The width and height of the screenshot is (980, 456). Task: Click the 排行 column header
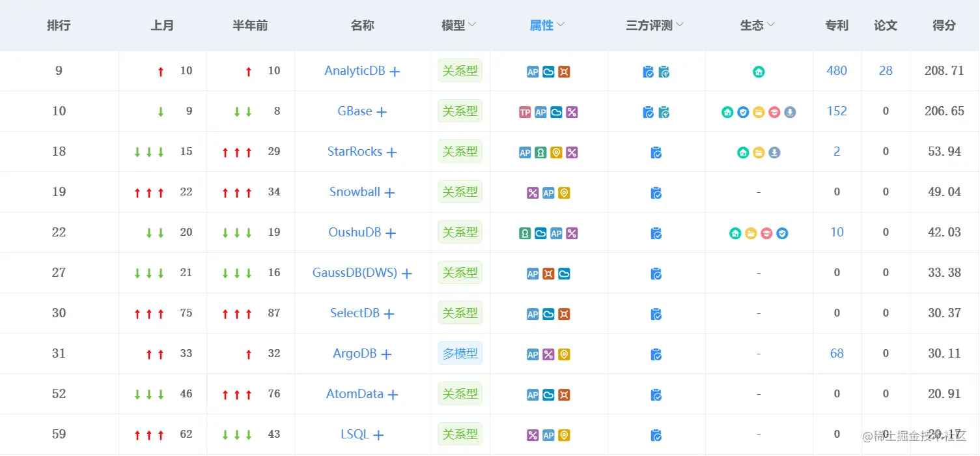(x=59, y=25)
